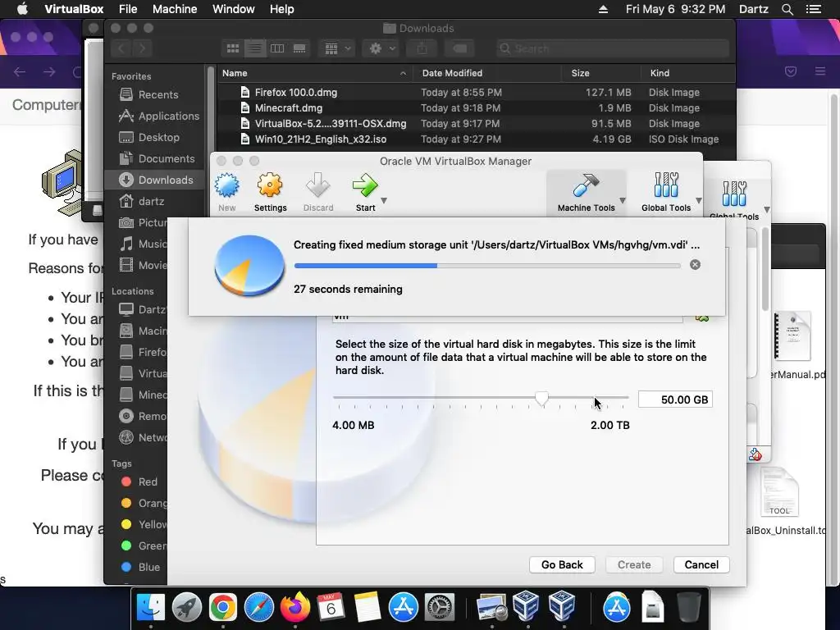Open System Preferences from the Dock
The height and width of the screenshot is (630, 840).
pyautogui.click(x=440, y=607)
